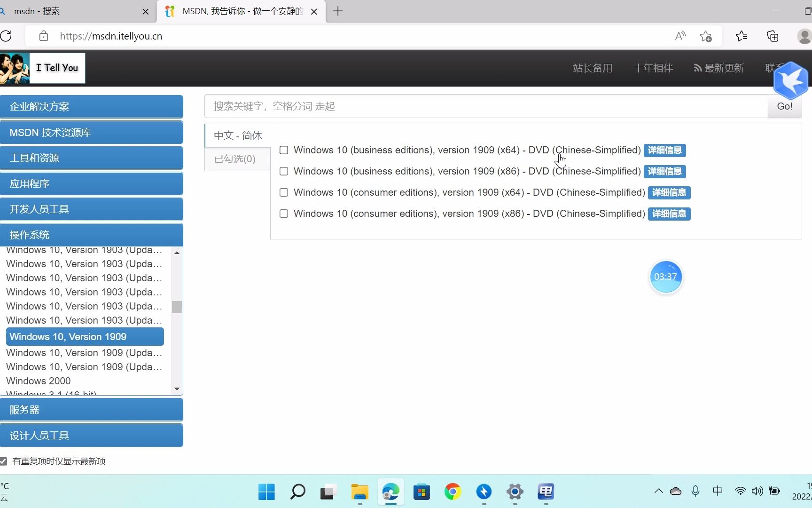The height and width of the screenshot is (508, 812).
Task: Select the 已勾选(0) tab
Action: tap(238, 159)
